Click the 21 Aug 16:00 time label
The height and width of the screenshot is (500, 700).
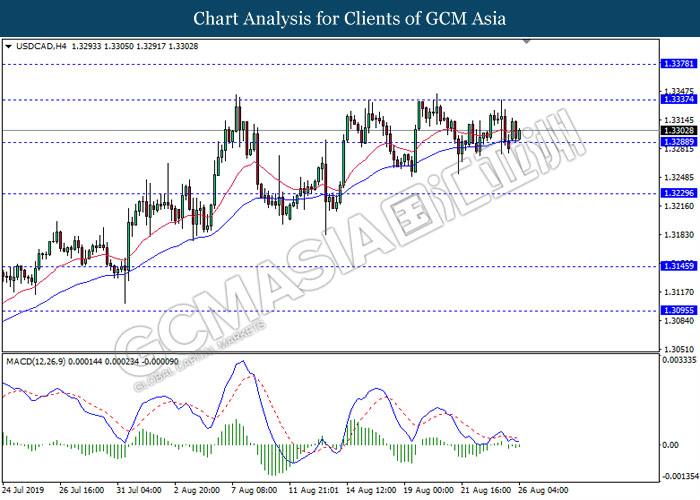486,490
